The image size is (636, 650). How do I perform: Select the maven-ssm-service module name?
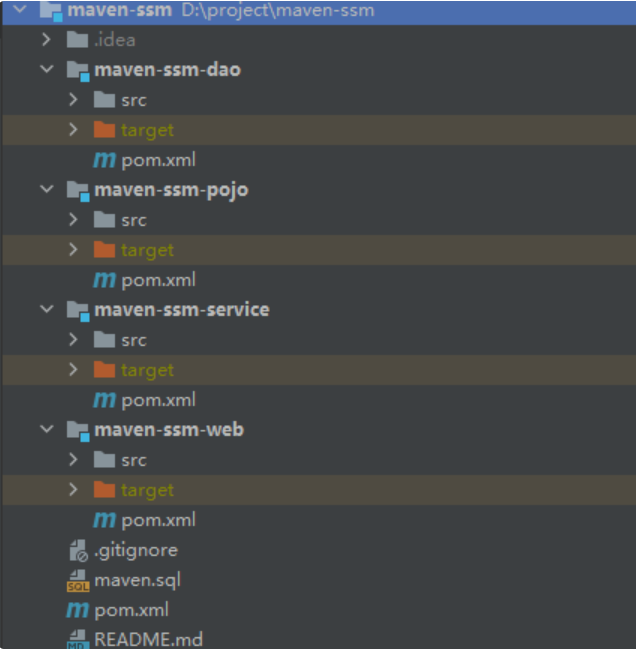click(181, 310)
